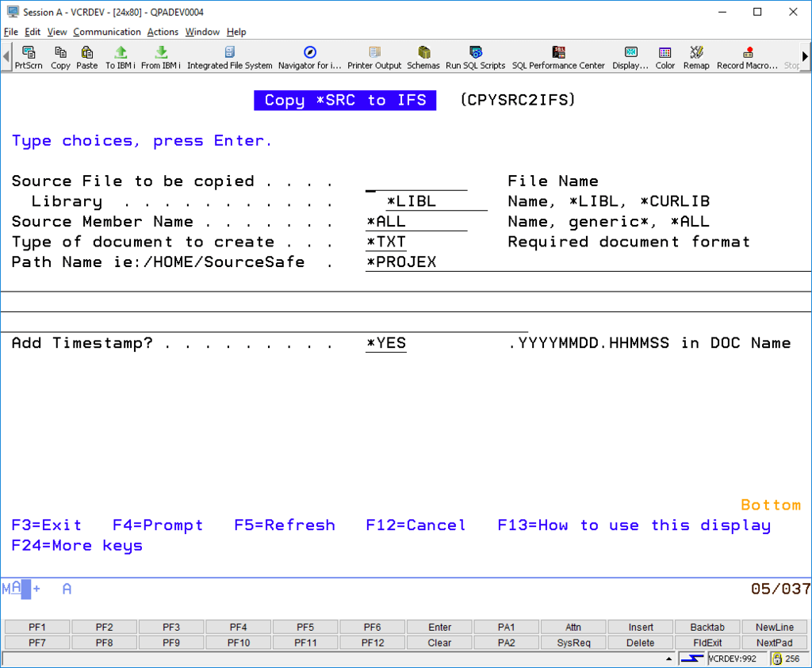Expand the status bar up arrow

[668, 658]
